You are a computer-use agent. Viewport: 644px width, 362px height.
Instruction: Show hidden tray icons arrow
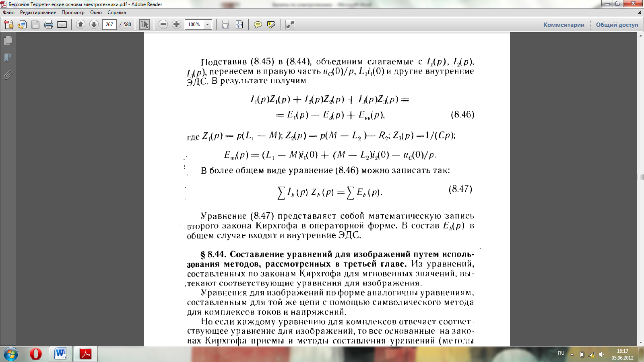[572, 354]
